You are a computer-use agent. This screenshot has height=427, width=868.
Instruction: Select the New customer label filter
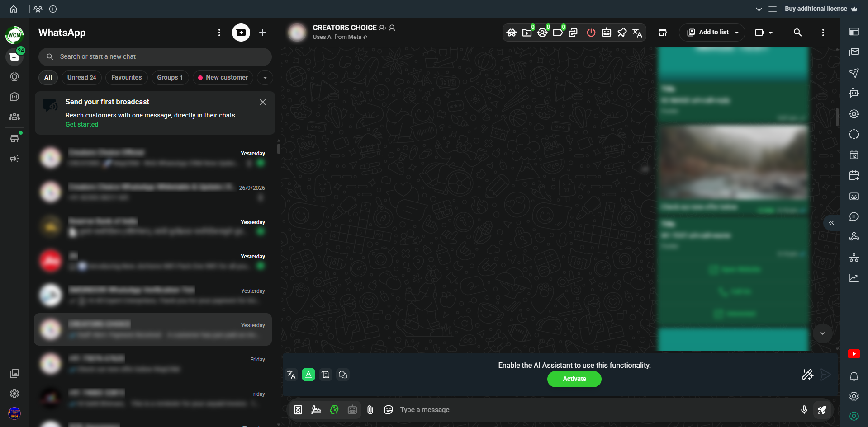pos(223,78)
